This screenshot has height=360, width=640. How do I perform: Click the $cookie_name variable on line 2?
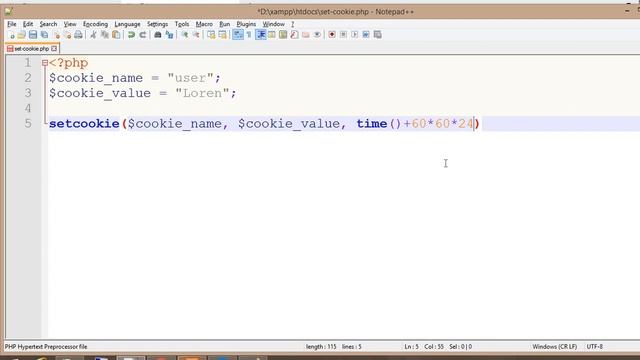click(96, 78)
